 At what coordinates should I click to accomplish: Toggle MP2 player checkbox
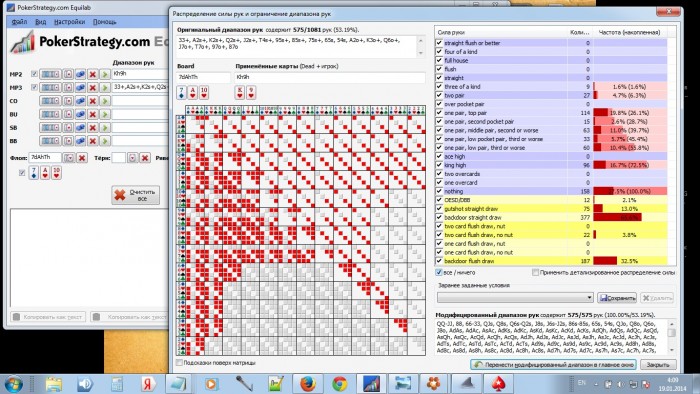[34, 74]
